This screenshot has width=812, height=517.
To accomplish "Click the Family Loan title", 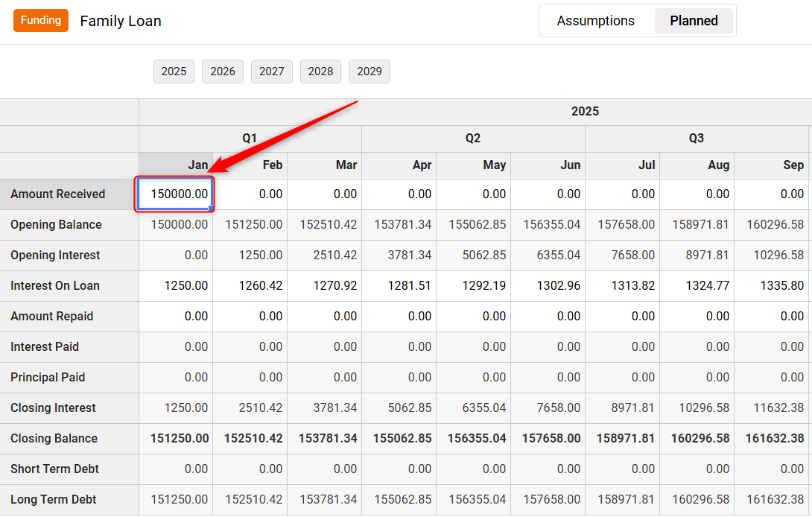I will tap(121, 21).
